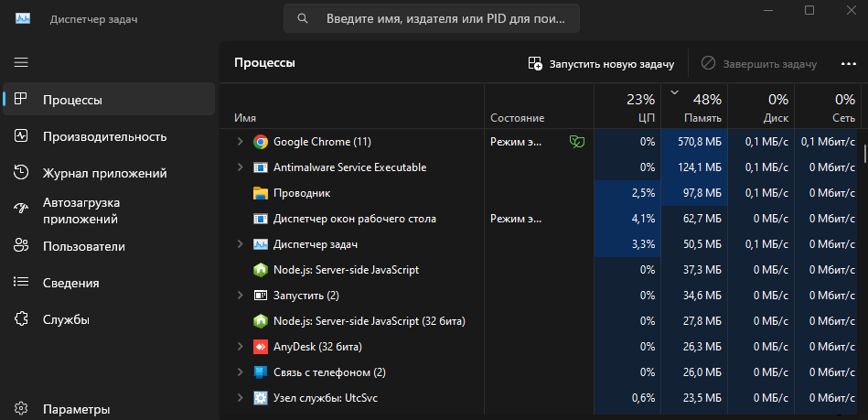Open the Журнал приложений tab

pyautogui.click(x=109, y=173)
